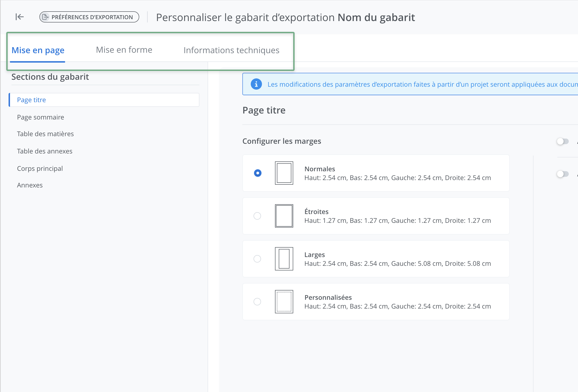The image size is (578, 392).
Task: Open the Informations techniques tab
Action: [231, 50]
